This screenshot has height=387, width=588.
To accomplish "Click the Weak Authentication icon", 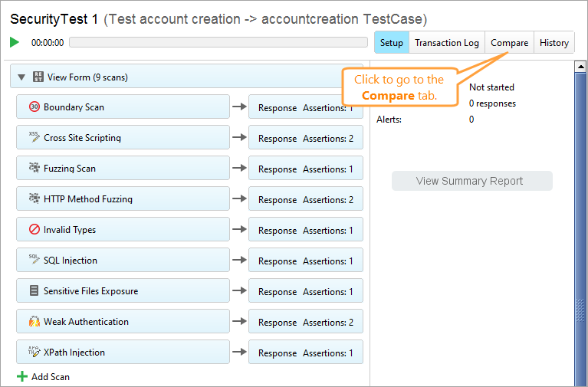I will click(34, 321).
